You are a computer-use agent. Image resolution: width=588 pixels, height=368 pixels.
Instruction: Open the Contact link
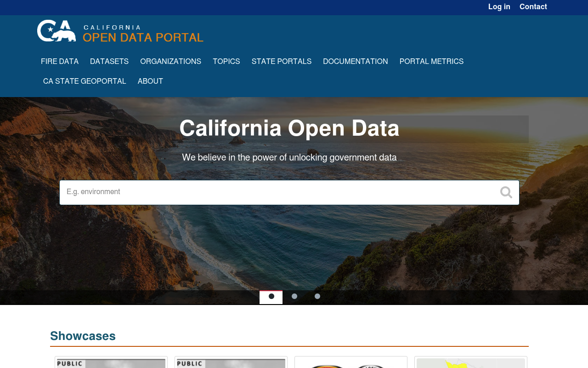click(x=533, y=7)
